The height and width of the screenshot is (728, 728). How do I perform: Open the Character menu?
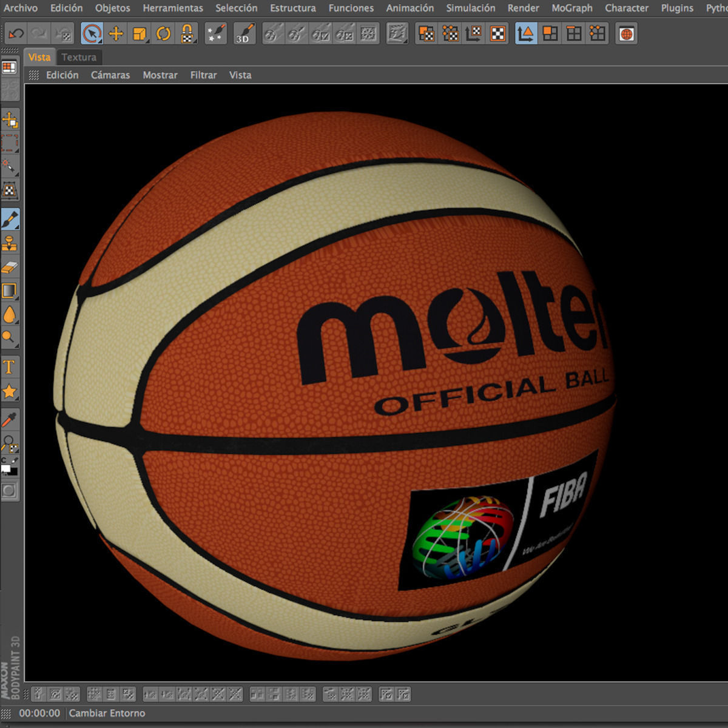point(627,8)
